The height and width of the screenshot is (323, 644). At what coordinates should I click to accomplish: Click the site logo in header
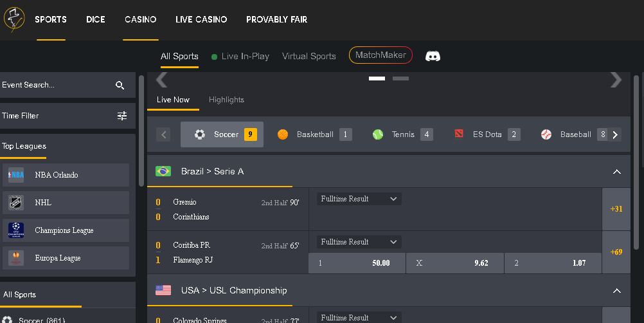(x=14, y=19)
